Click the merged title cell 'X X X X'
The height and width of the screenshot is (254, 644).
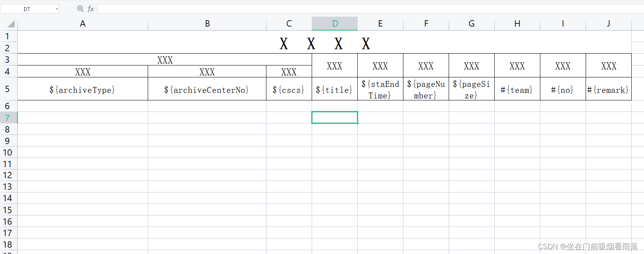pyautogui.click(x=324, y=42)
